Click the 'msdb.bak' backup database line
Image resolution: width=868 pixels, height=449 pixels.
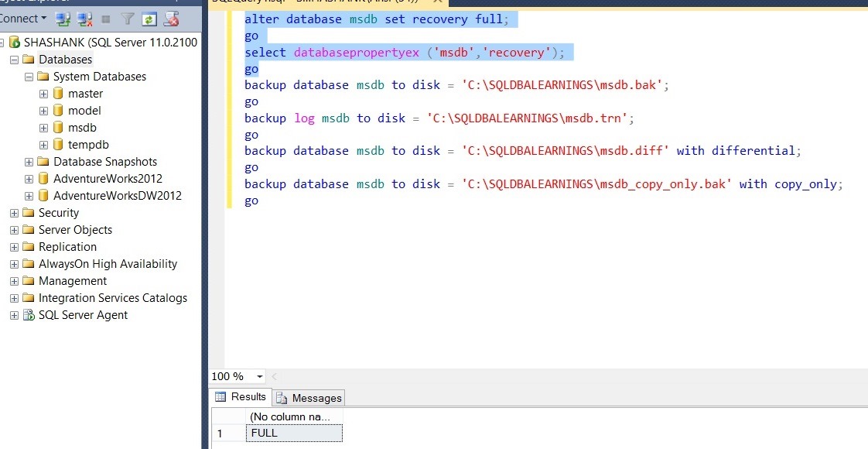[x=457, y=85]
